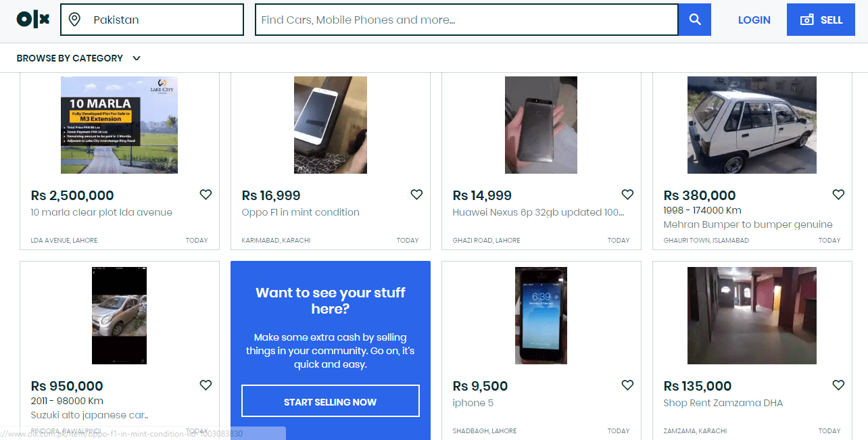Favorite the Shop Rent Zamzama DHA listing
Viewport: 868px width, 440px height.
[838, 385]
